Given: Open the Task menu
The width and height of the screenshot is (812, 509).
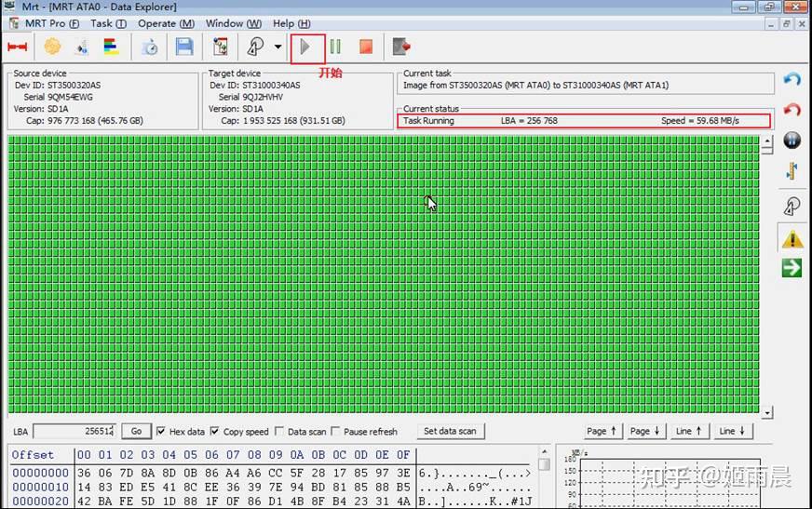Looking at the screenshot, I should [x=108, y=23].
